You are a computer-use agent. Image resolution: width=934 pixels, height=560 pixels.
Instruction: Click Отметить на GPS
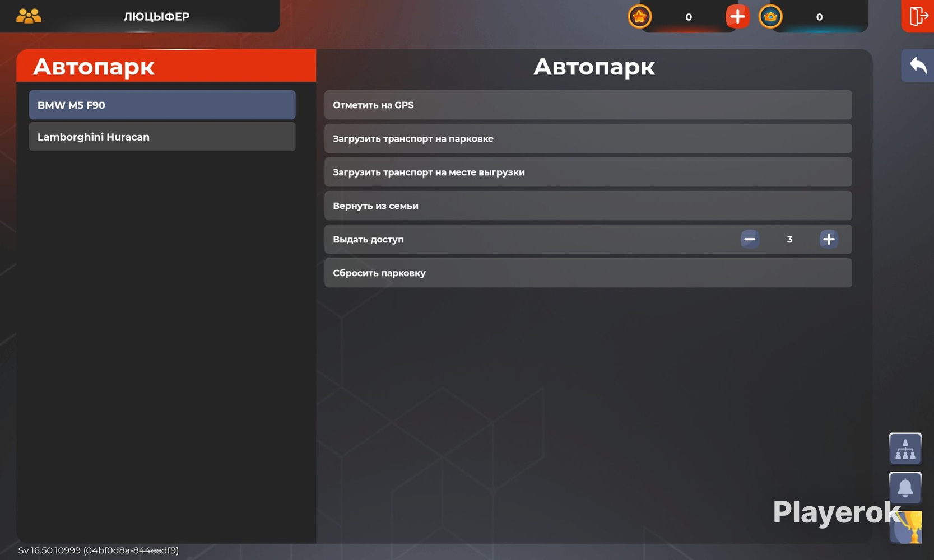pyautogui.click(x=588, y=105)
